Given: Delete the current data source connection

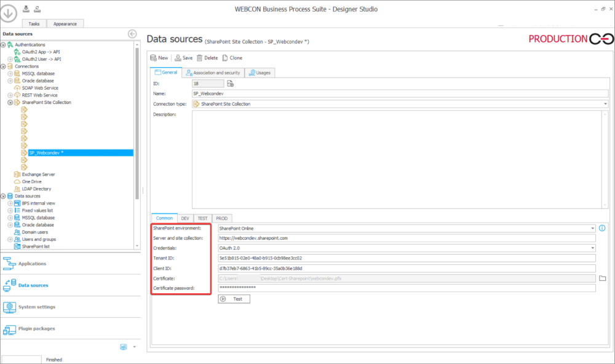Looking at the screenshot, I should pos(207,58).
